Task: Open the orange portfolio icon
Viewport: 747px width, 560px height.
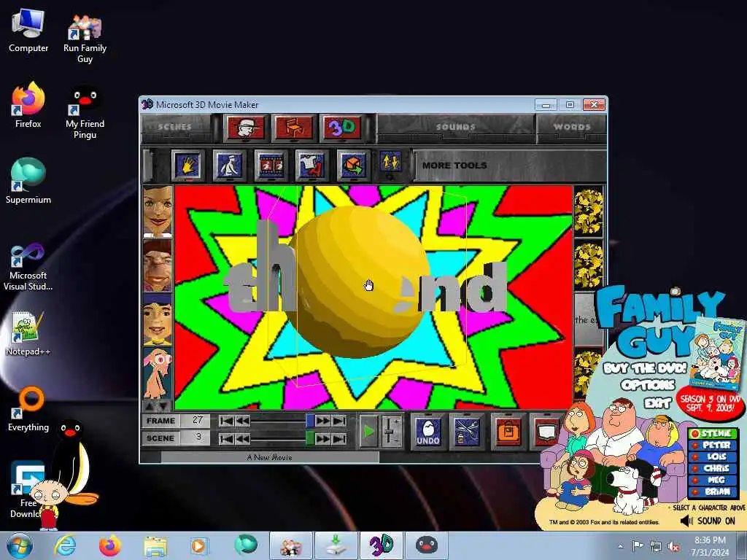Action: pos(508,431)
